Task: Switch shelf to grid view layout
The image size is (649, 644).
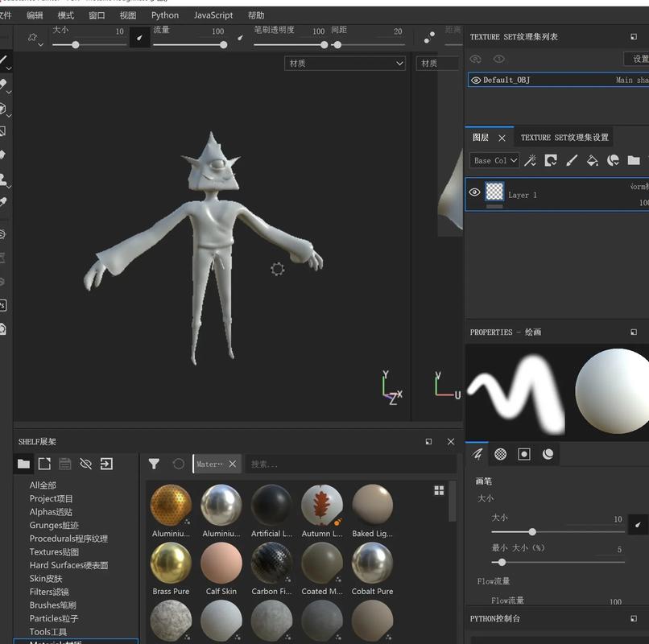Action: point(438,489)
